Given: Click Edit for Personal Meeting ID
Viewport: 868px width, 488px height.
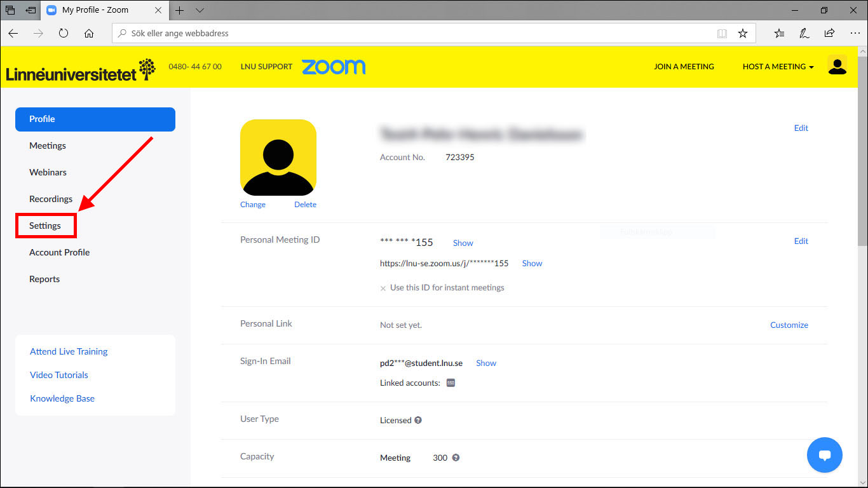Looking at the screenshot, I should point(801,241).
